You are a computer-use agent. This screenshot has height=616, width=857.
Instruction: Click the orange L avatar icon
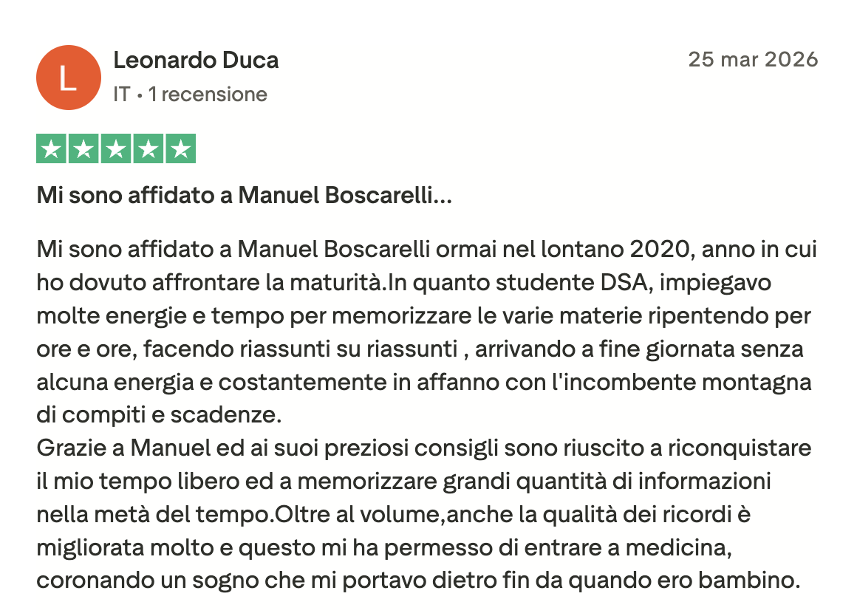[x=68, y=78]
